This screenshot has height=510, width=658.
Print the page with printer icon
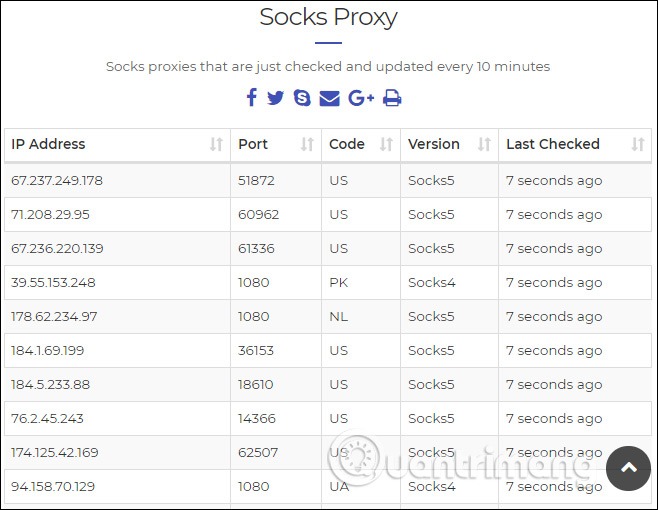pos(392,98)
